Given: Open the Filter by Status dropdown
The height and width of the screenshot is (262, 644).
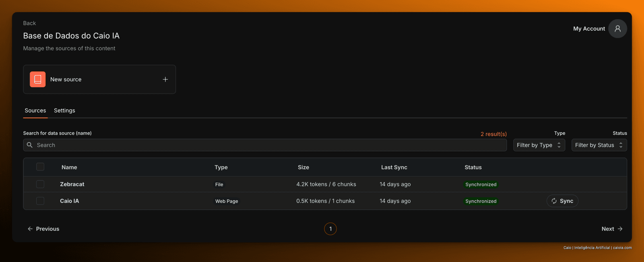Looking at the screenshot, I should click(x=599, y=145).
